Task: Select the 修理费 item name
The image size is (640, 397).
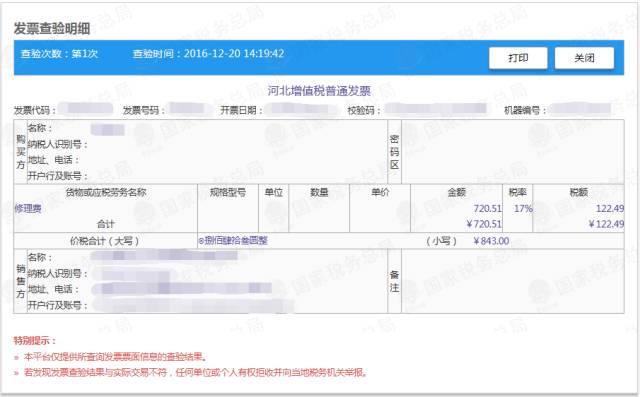Action: click(x=28, y=208)
